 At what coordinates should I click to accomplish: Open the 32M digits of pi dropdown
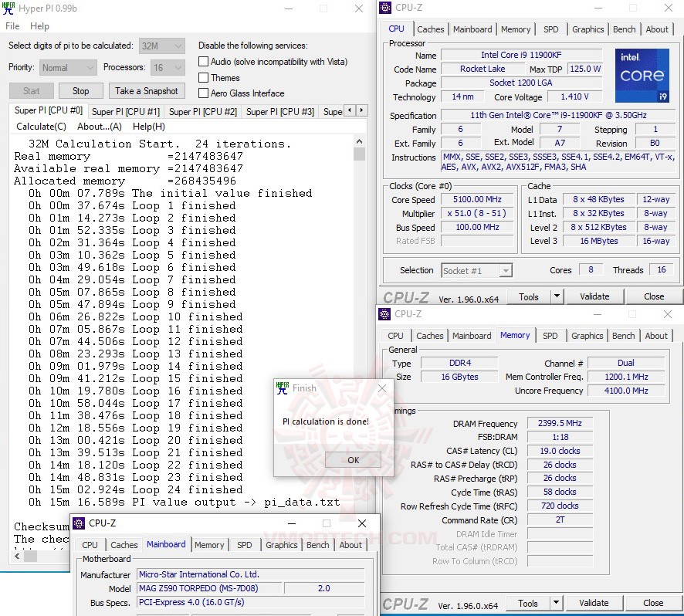161,46
